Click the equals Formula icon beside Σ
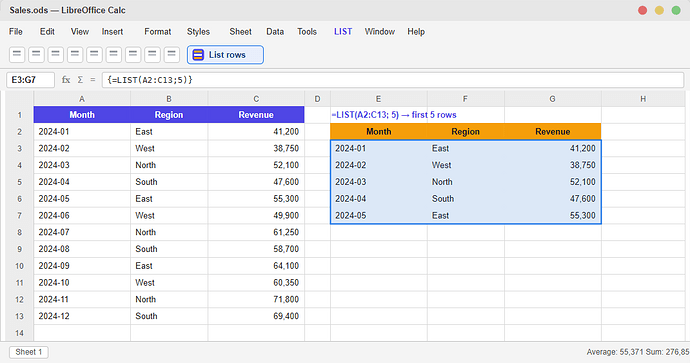690x363 pixels. coord(92,80)
